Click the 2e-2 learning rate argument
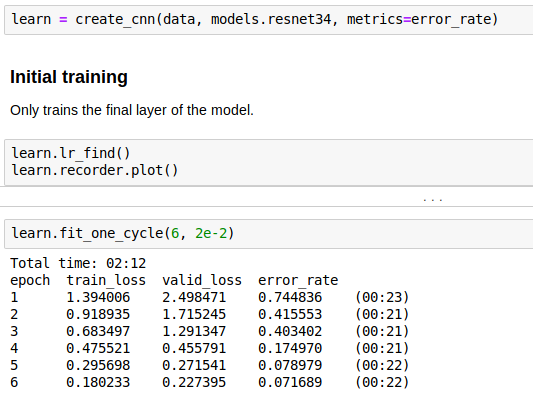The image size is (533, 394). [211, 234]
